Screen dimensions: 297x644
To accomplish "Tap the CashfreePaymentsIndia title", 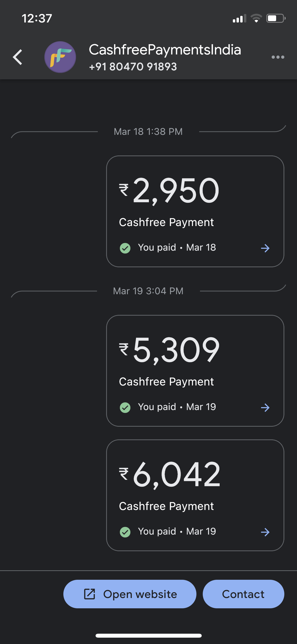I will [x=165, y=50].
